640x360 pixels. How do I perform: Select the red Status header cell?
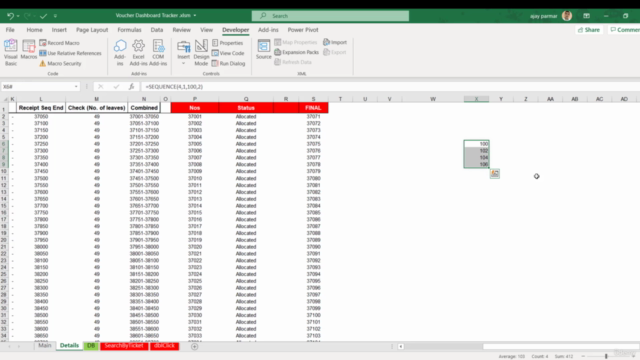pos(246,108)
